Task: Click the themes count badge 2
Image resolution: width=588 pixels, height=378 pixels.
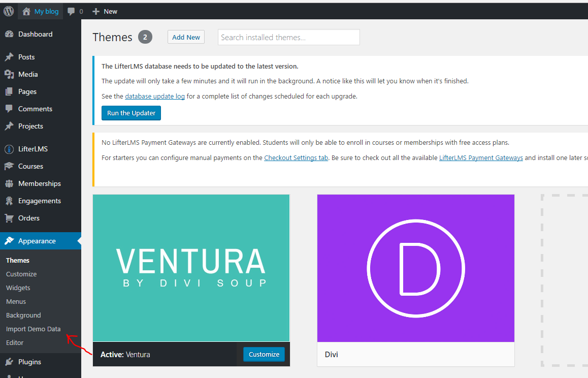Action: coord(145,37)
